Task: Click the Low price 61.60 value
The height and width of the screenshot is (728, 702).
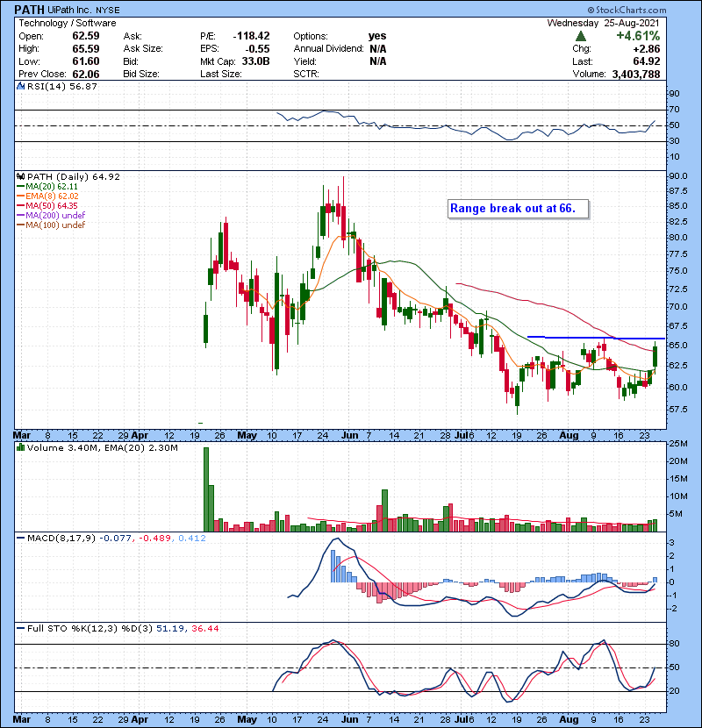Action: (86, 61)
